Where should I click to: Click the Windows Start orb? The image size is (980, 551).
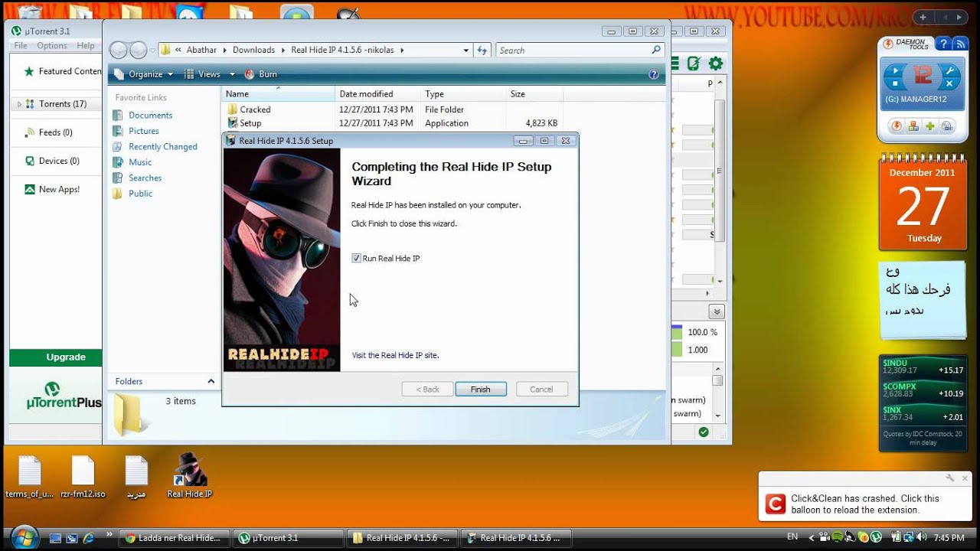click(23, 536)
